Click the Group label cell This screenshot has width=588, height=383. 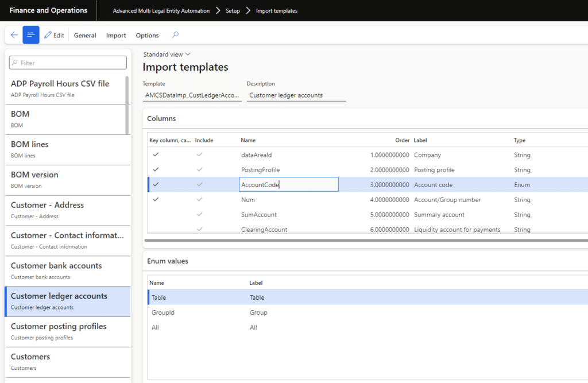(258, 312)
